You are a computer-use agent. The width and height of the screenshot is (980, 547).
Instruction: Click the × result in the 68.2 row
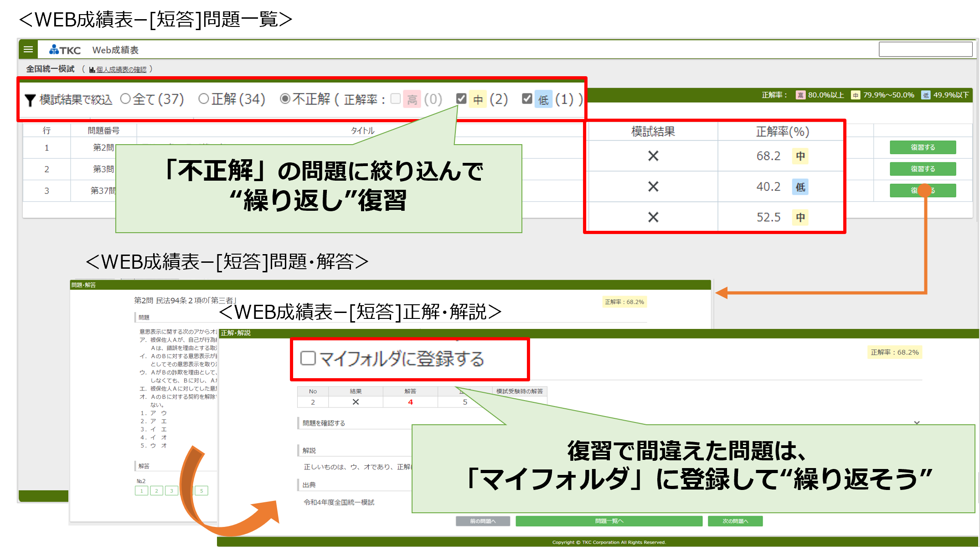point(653,156)
